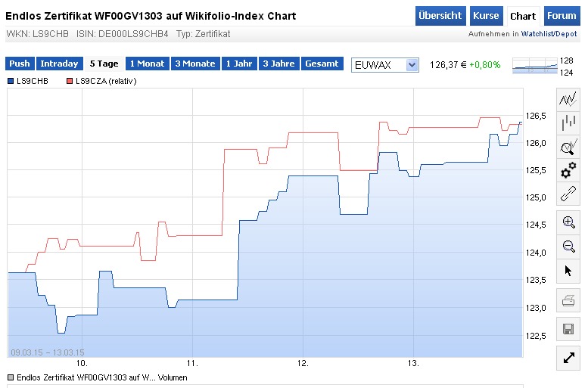The image size is (588, 388).
Task: Click the ISIN DE000LS9CHB4 text
Action: (x=123, y=34)
